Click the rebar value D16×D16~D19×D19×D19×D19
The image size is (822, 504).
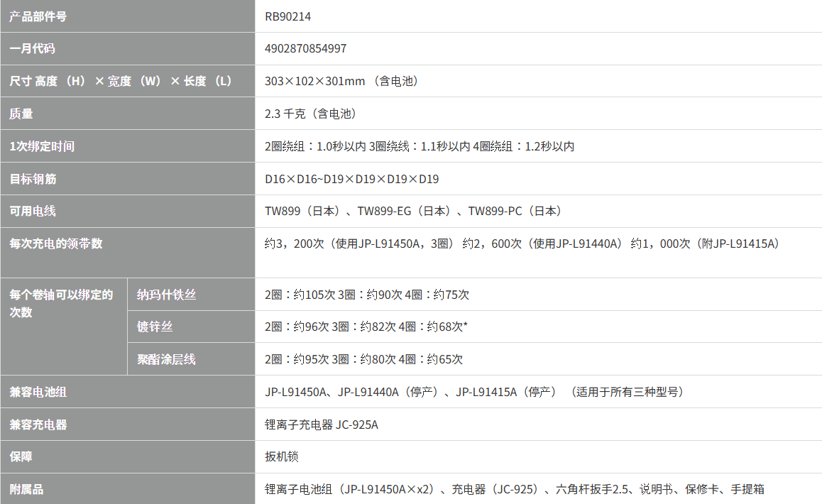352,179
